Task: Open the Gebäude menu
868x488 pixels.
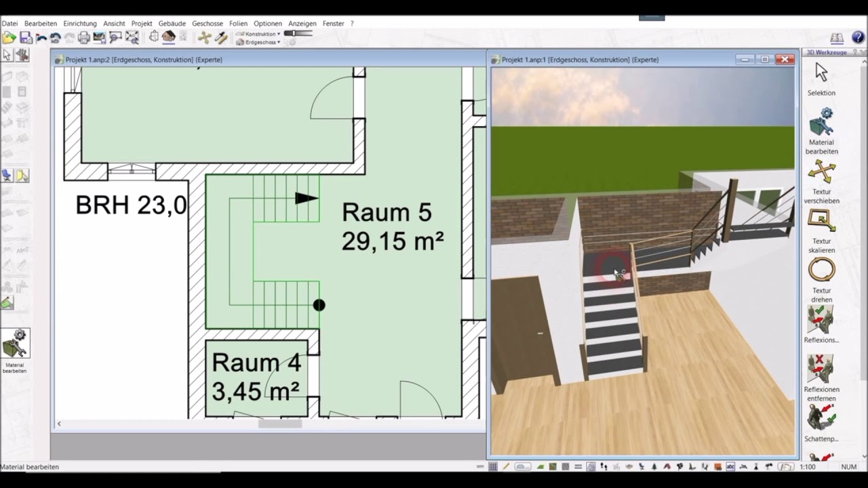Action: tap(172, 23)
